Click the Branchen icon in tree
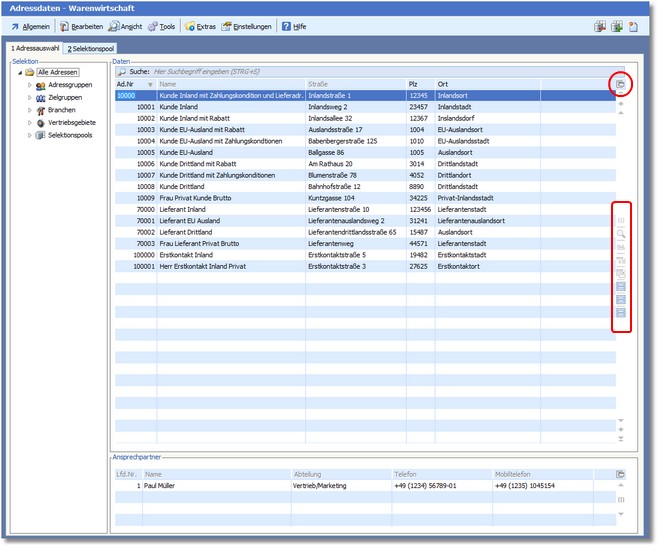The height and width of the screenshot is (547, 658). [x=41, y=110]
